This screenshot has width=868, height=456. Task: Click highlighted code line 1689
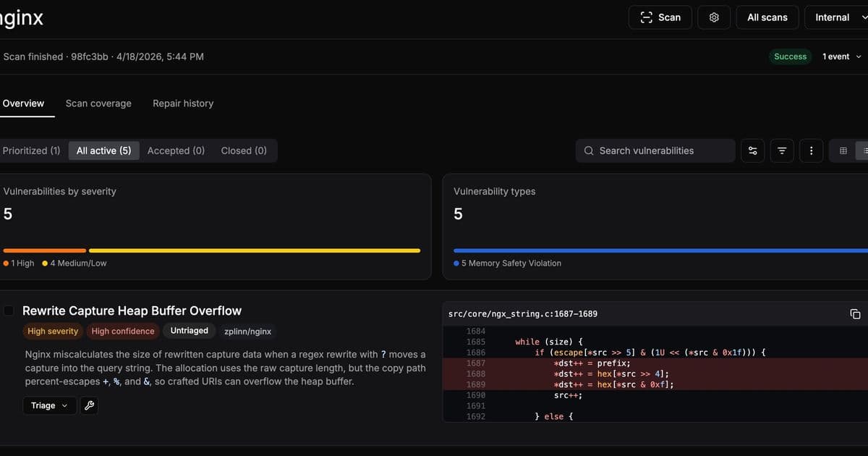point(655,384)
